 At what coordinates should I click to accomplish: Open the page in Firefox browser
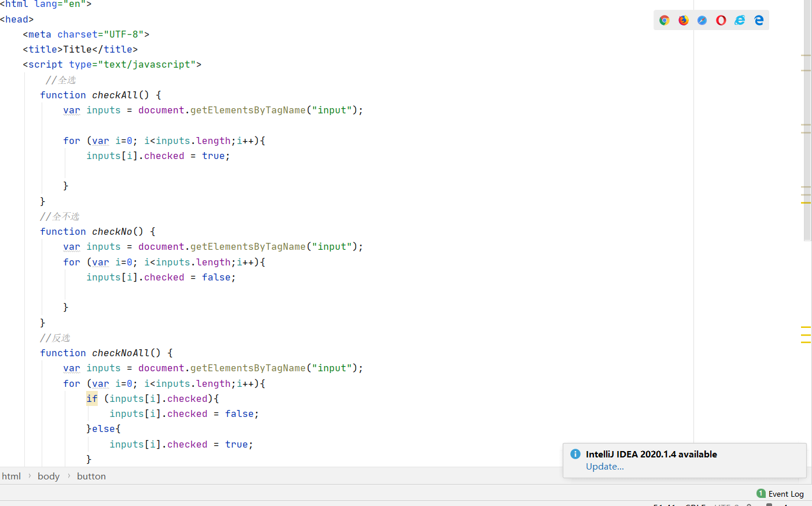(x=684, y=20)
